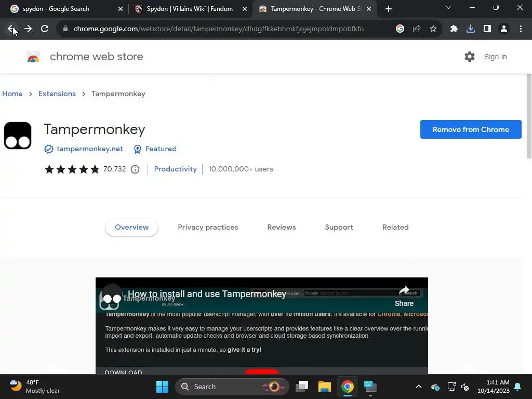Bookmark this tab with the star icon
Screen dimensions: 532x399
433,29
